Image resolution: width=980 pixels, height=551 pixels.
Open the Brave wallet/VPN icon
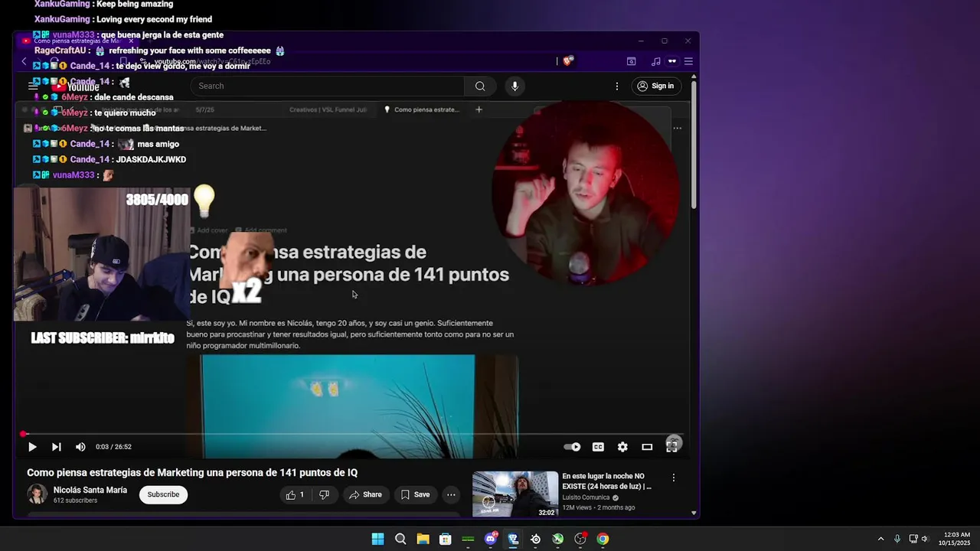point(672,61)
